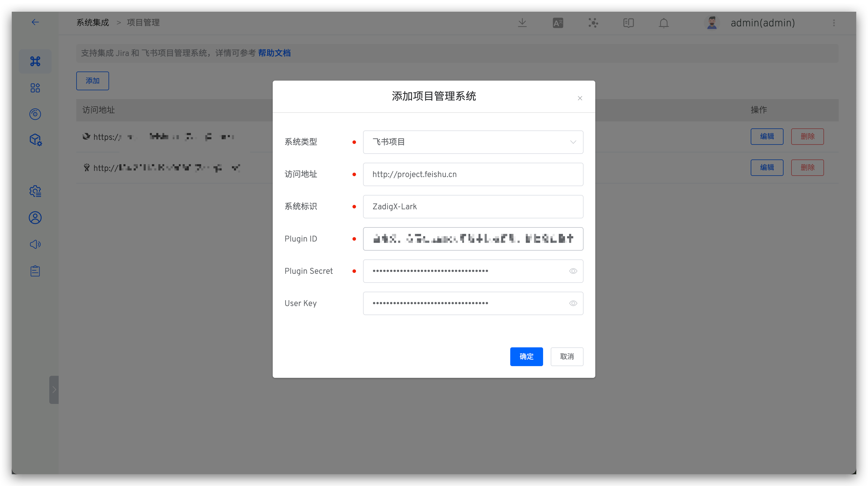Click the back arrow in sidebar
The image size is (868, 486).
pyautogui.click(x=35, y=22)
